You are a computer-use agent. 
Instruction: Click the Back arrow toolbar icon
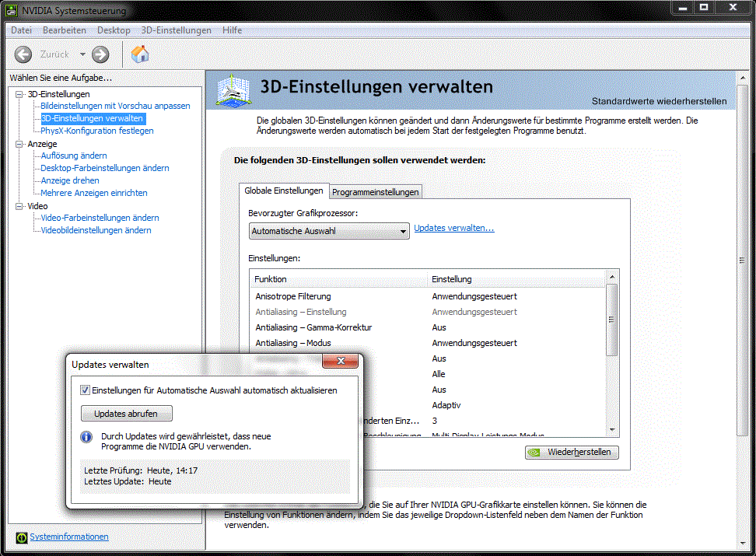23,54
